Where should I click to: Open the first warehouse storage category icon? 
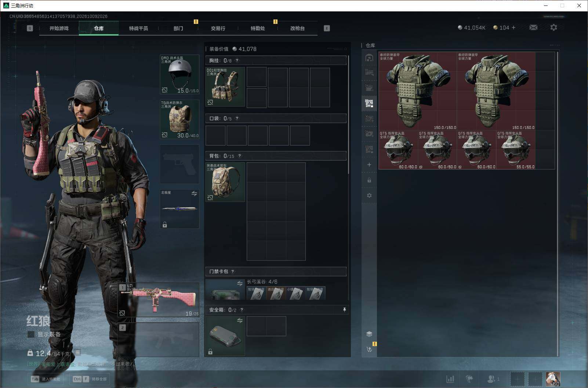click(x=369, y=58)
